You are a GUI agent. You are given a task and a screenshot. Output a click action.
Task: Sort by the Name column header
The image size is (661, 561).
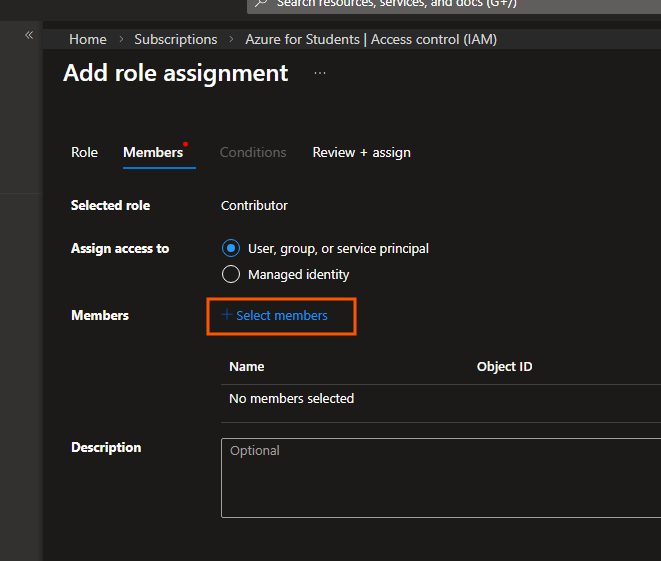click(x=247, y=366)
